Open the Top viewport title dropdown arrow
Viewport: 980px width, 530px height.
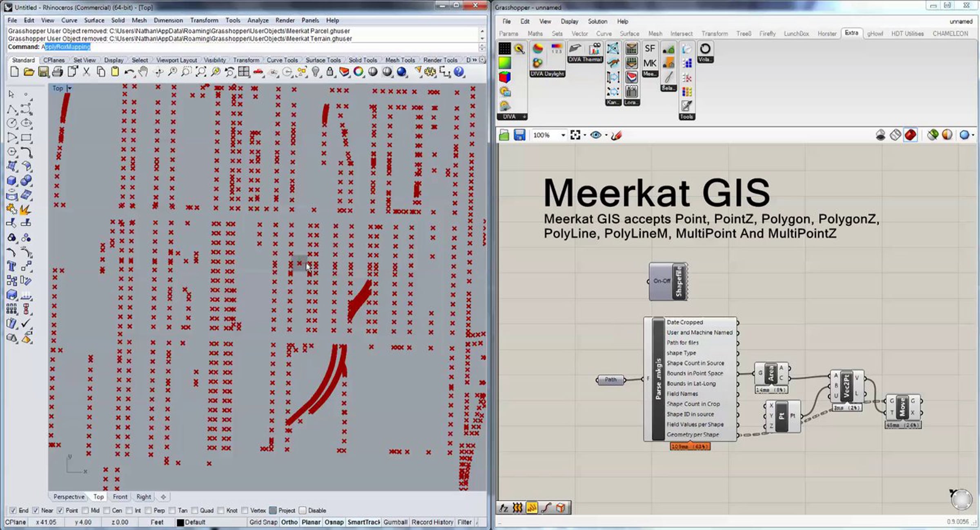click(x=69, y=88)
